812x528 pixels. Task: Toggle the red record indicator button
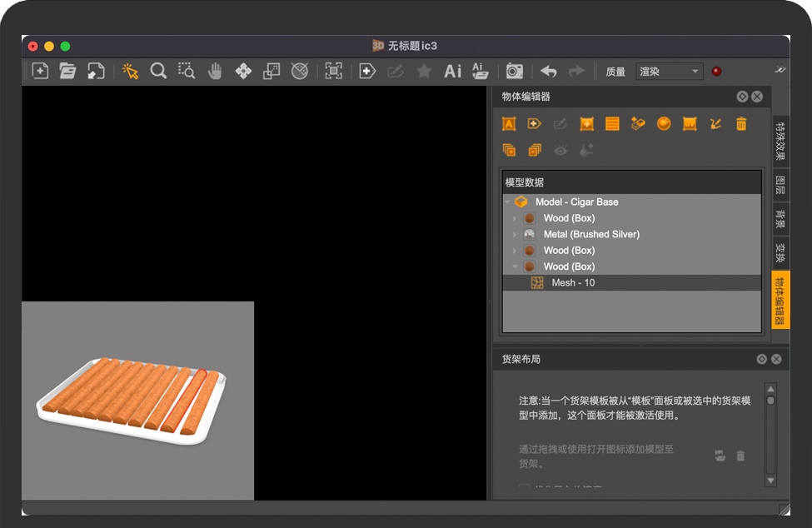pos(716,72)
